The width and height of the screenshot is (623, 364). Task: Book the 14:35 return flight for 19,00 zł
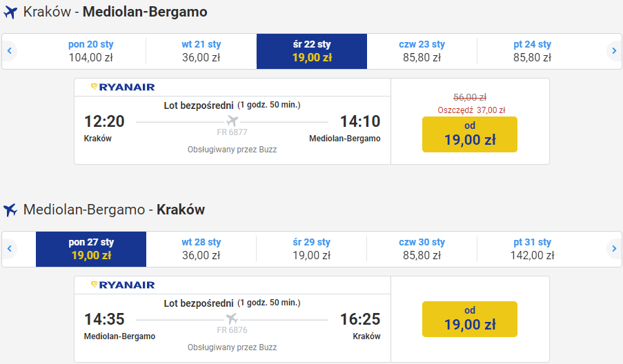470,319
